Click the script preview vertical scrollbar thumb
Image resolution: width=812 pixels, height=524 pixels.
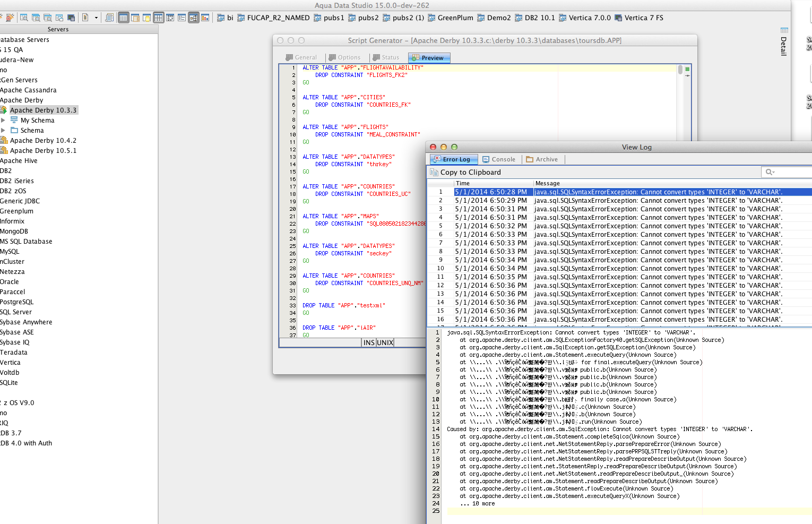click(x=680, y=70)
